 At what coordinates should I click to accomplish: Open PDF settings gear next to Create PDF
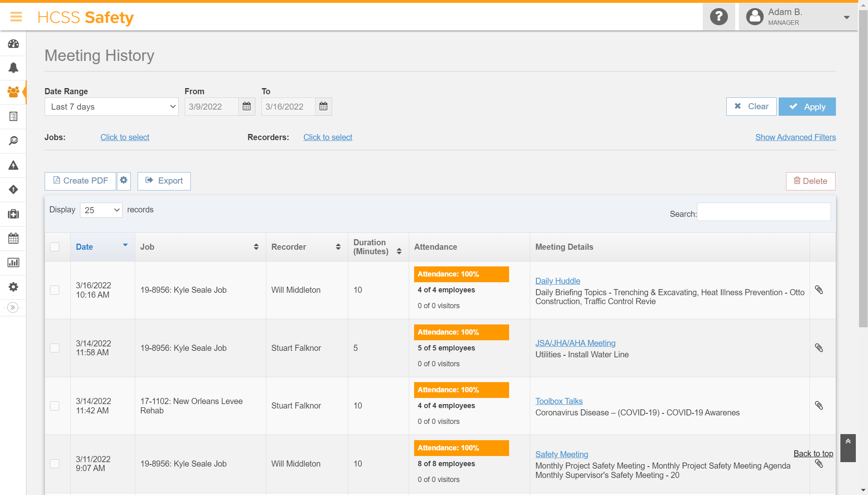coord(124,181)
